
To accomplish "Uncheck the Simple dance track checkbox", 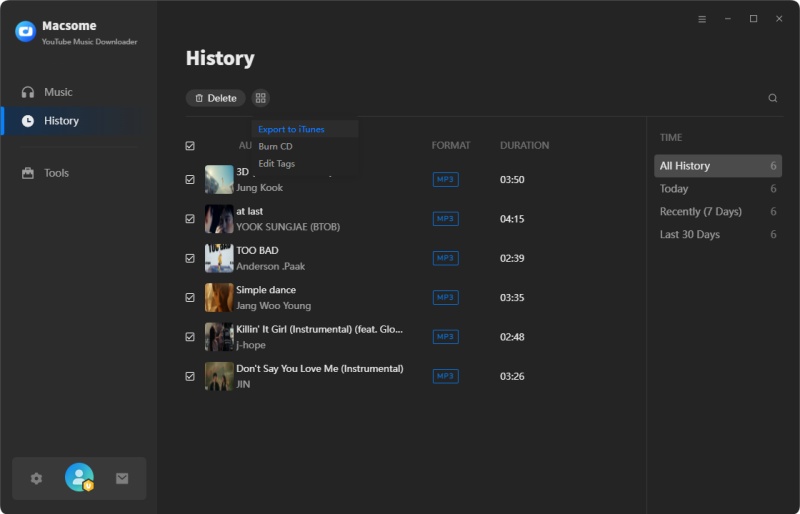I will (190, 298).
